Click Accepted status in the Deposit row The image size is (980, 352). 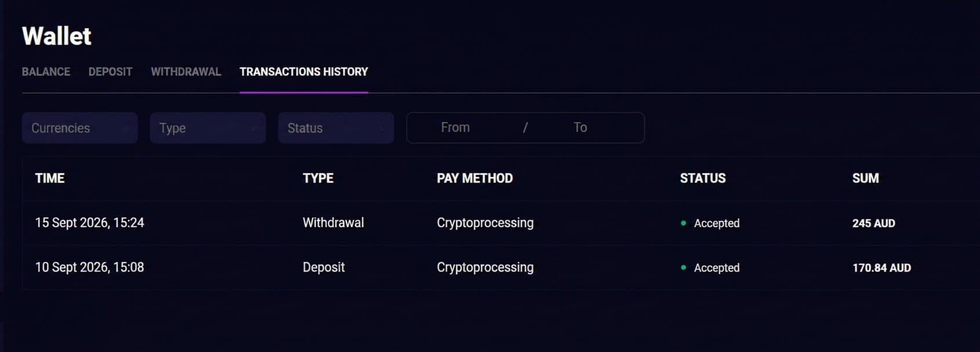pos(717,268)
